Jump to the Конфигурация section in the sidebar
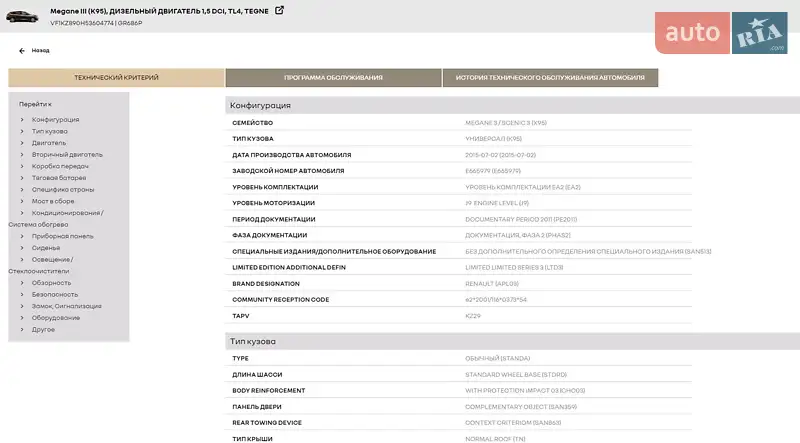The image size is (800, 443). tap(55, 119)
